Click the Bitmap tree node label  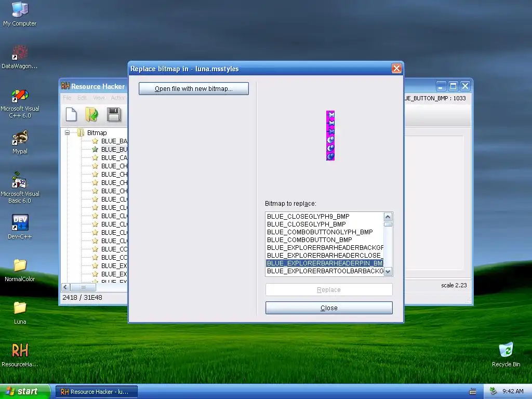[x=97, y=132]
